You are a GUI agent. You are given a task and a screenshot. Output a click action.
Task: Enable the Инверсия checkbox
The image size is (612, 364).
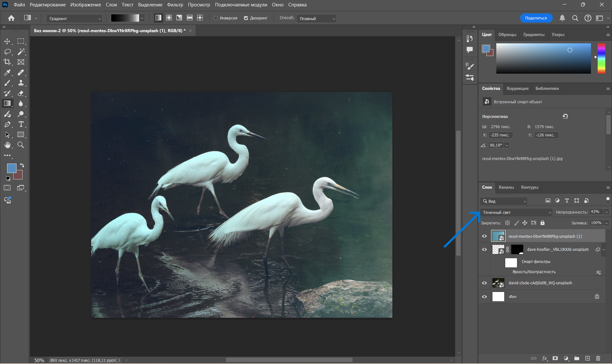[x=216, y=18]
